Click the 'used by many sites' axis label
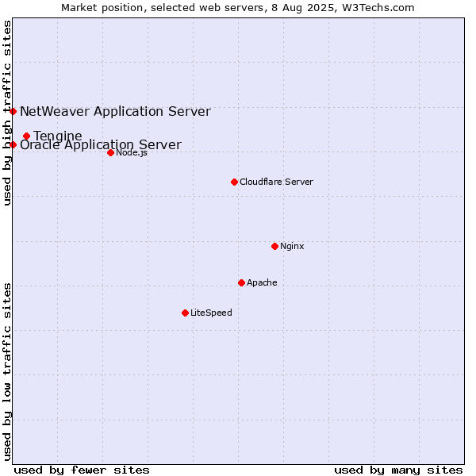The width and height of the screenshot is (476, 476). [398, 470]
